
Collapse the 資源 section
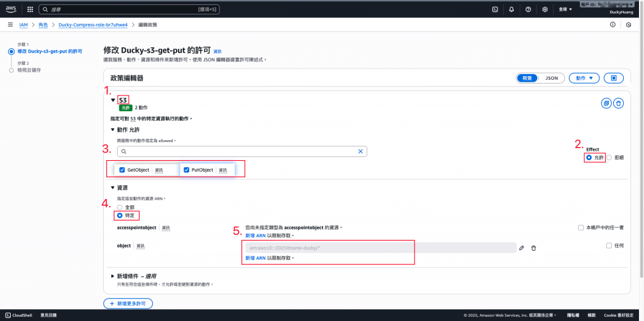(113, 188)
